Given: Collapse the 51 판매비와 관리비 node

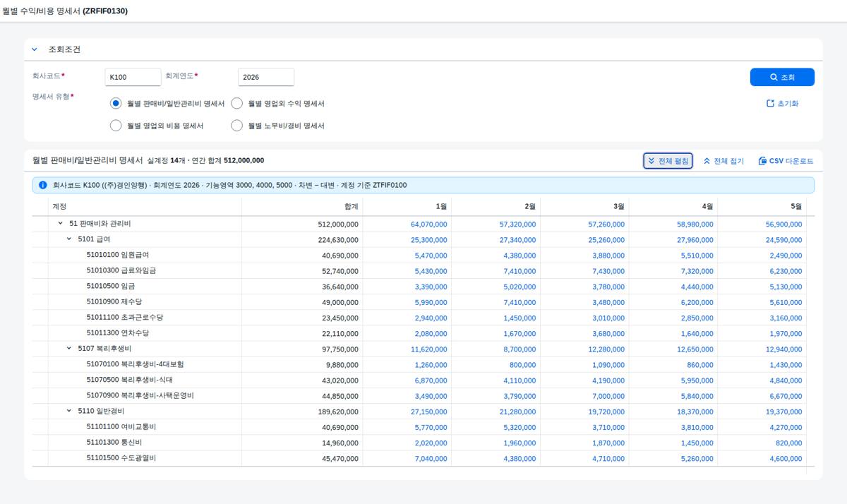Looking at the screenshot, I should tap(61, 224).
